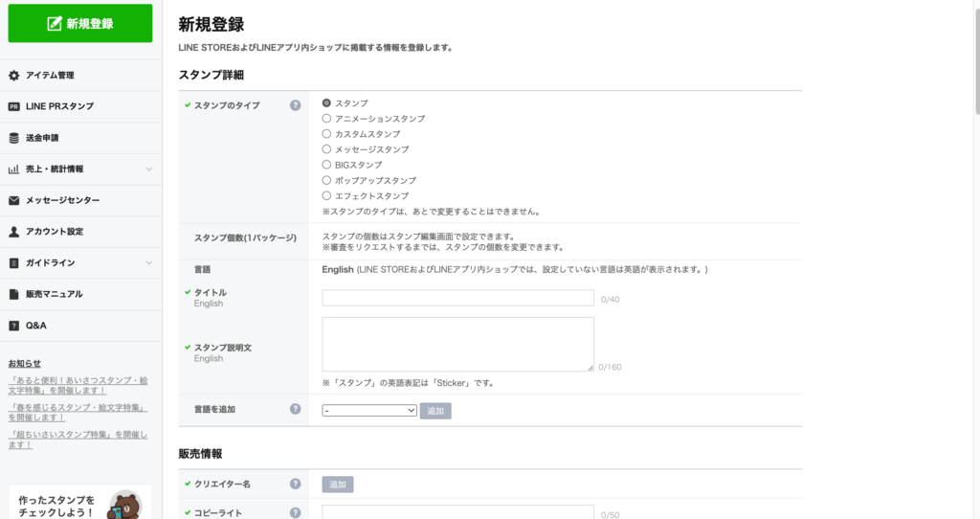Focus the スタンプ説明文 textarea
Image resolution: width=980 pixels, height=519 pixels.
pos(457,344)
